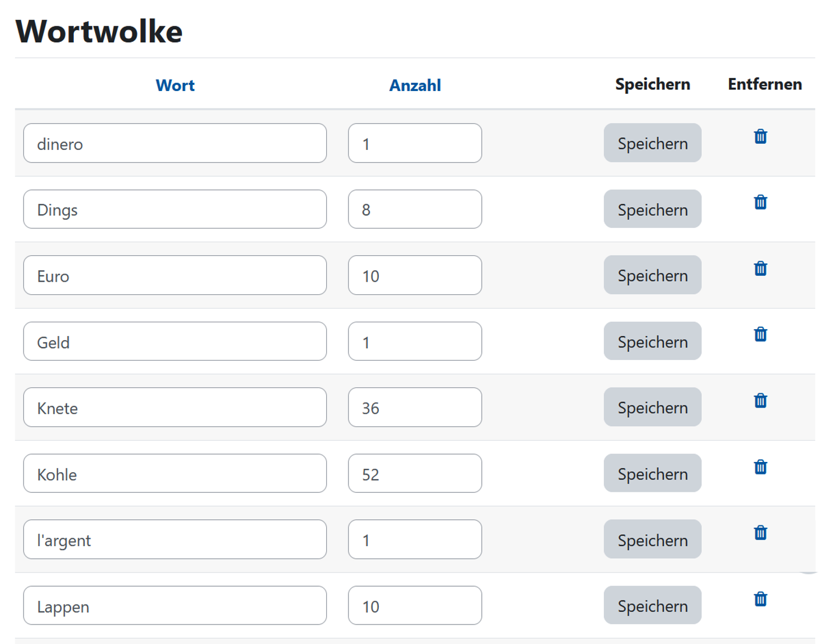839x644 pixels.
Task: Remove the Dings row via trash icon
Action: pos(760,203)
